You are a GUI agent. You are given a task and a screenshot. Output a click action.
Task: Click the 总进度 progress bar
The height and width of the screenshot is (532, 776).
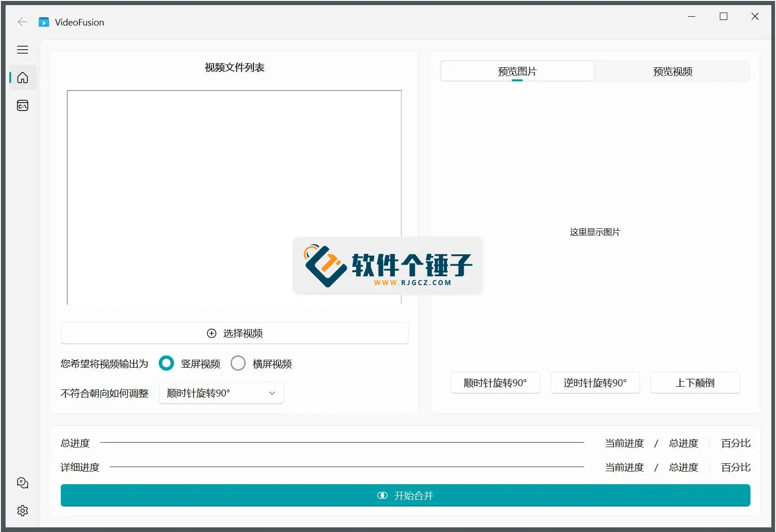[342, 442]
